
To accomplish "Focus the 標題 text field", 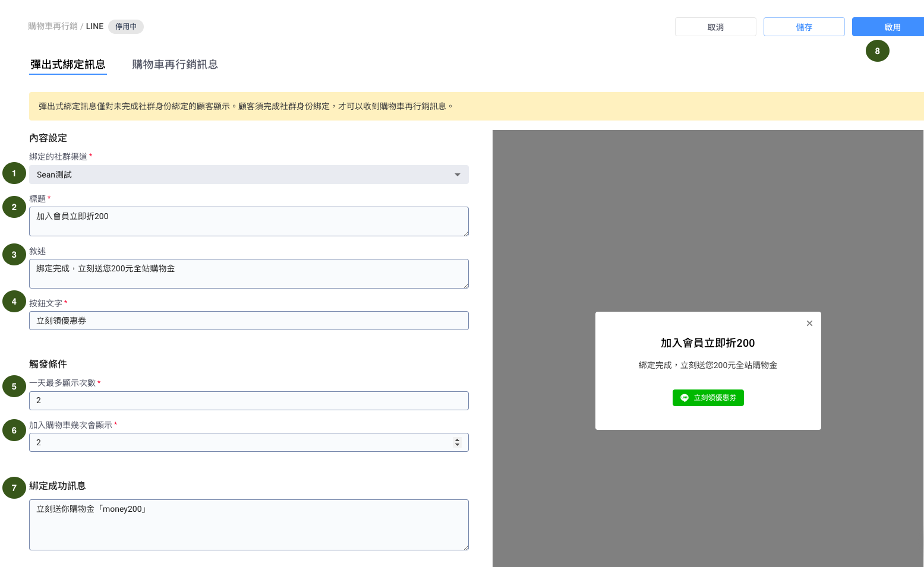I will (248, 221).
